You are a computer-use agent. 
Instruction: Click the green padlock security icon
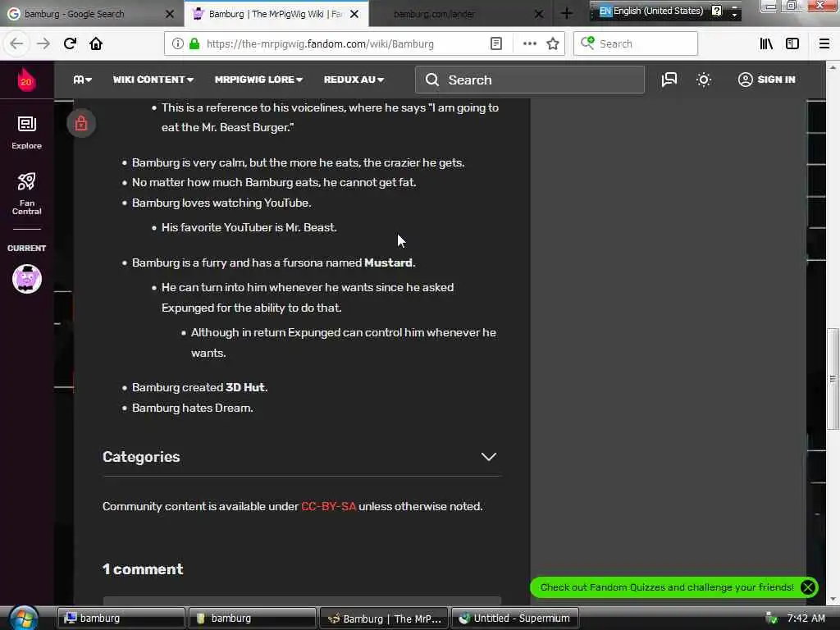[x=194, y=44]
